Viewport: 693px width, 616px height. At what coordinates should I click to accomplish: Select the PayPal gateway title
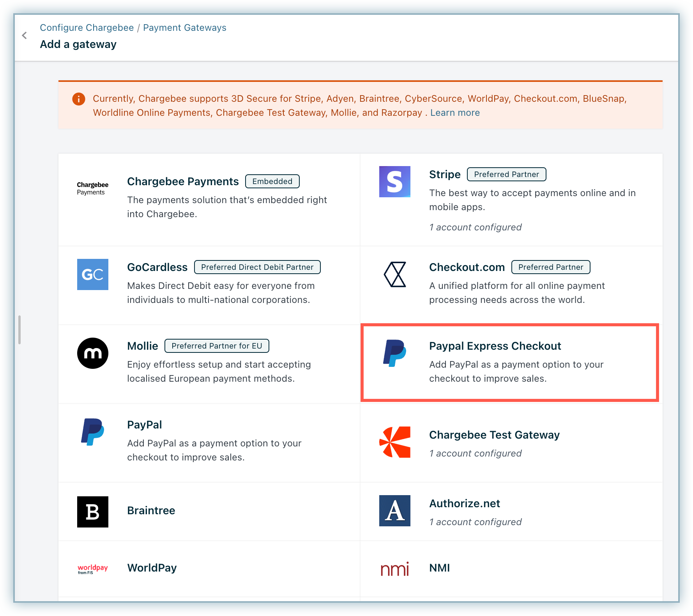tap(144, 425)
